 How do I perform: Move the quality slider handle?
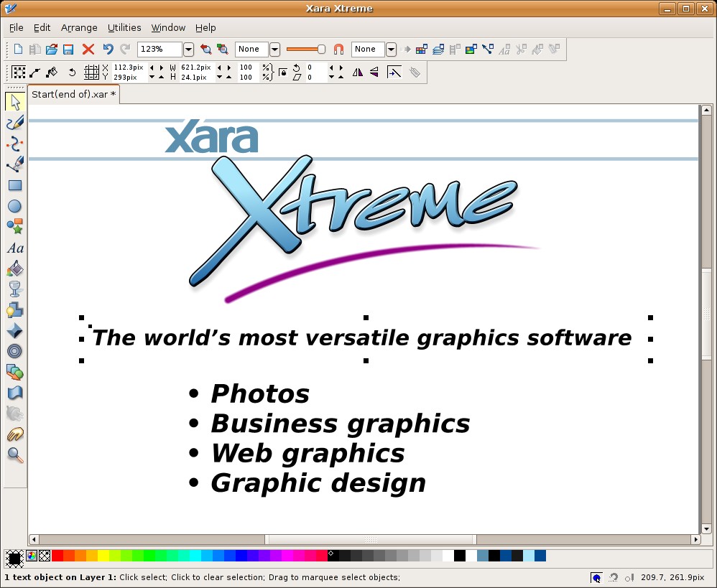[321, 49]
